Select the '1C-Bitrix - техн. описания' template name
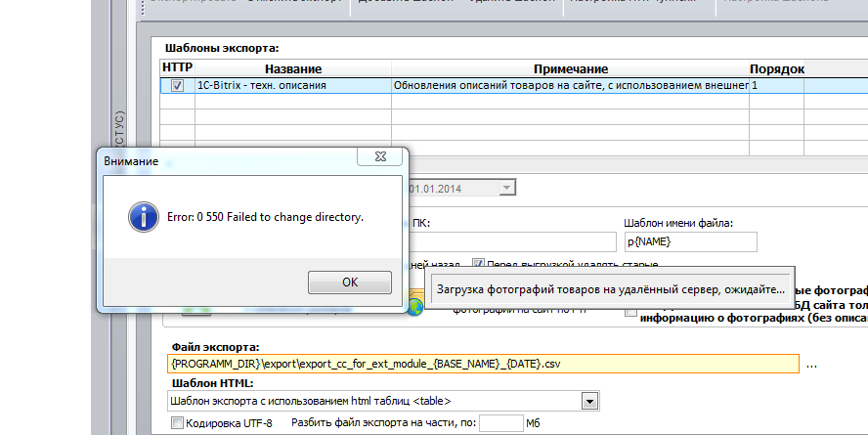Image resolution: width=868 pixels, height=435 pixels. pos(262,85)
